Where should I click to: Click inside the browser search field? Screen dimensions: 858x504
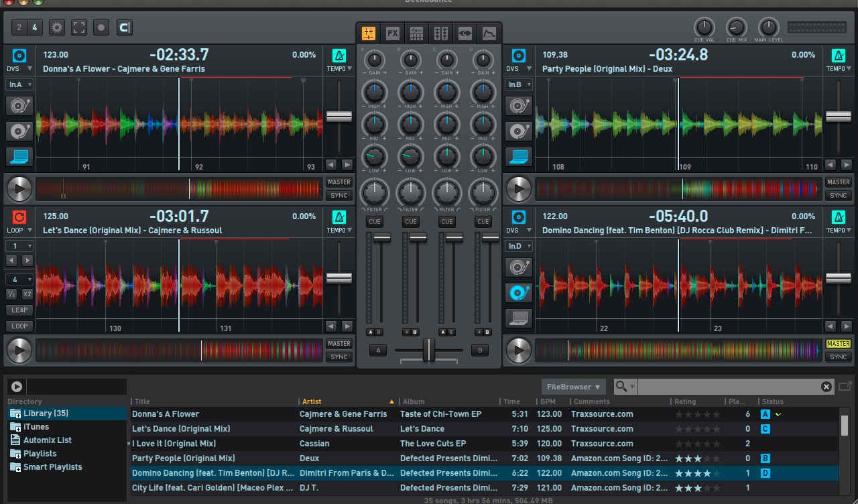click(x=729, y=387)
